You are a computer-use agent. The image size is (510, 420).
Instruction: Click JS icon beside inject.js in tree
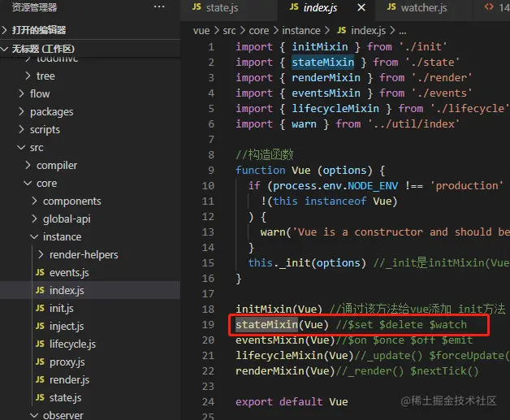[x=40, y=326]
